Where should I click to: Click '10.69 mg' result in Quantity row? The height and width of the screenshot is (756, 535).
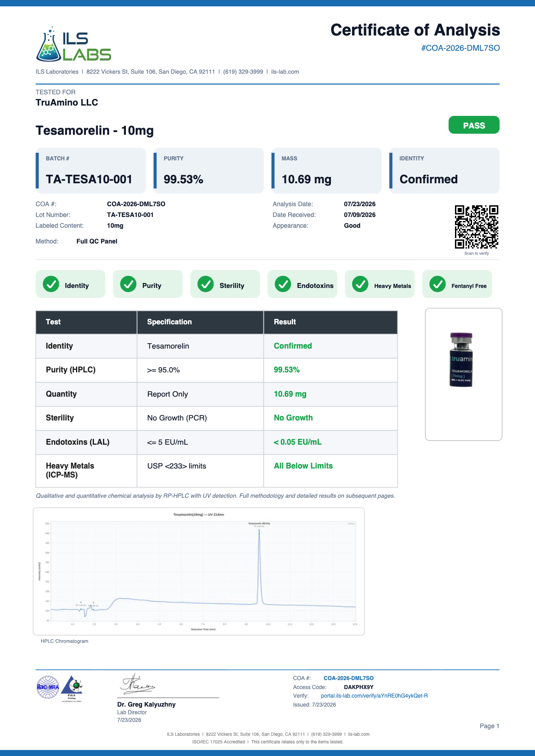click(x=290, y=394)
